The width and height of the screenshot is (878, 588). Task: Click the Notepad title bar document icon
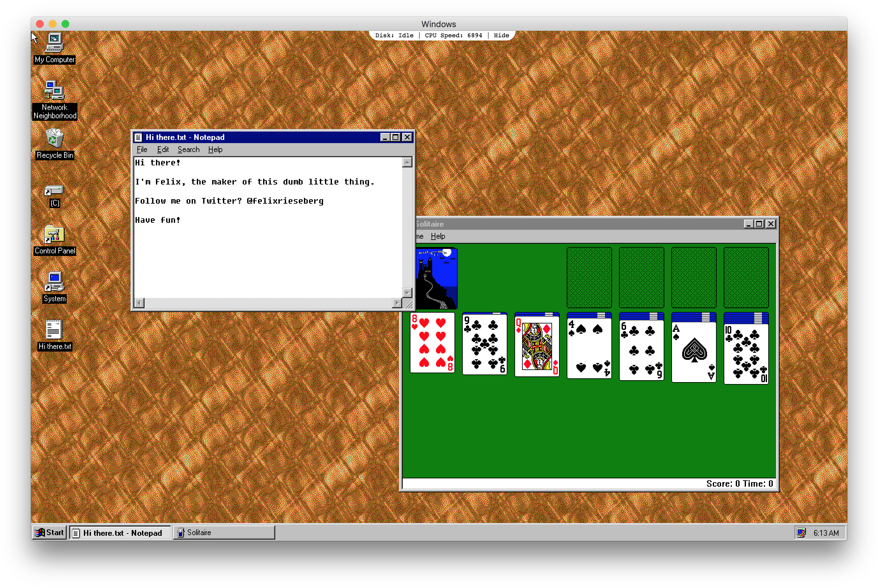click(138, 137)
